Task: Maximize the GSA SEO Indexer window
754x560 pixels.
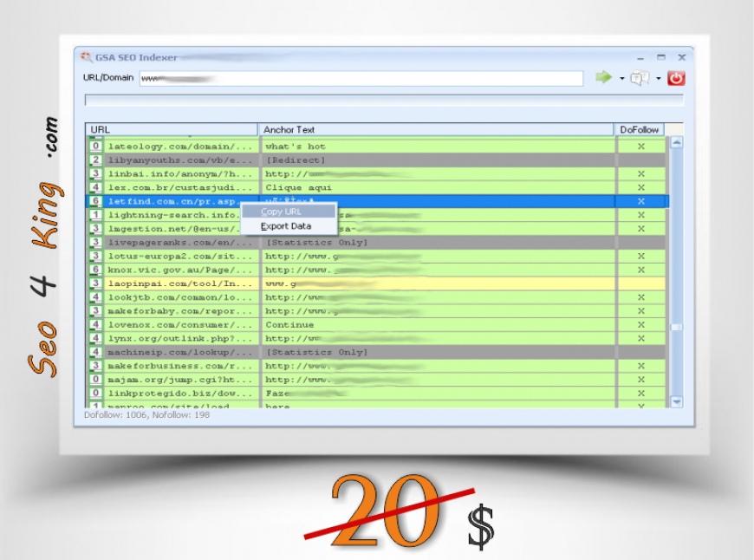Action: (x=661, y=57)
